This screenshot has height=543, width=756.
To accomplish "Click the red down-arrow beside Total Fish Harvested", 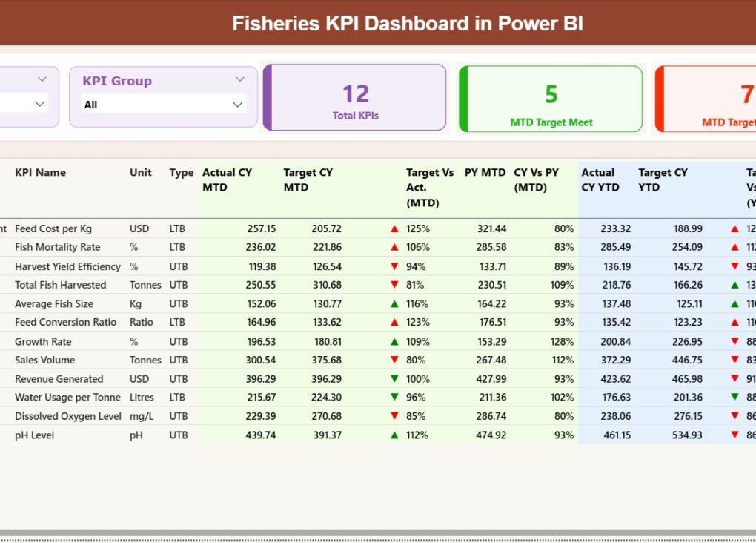I will point(394,285).
